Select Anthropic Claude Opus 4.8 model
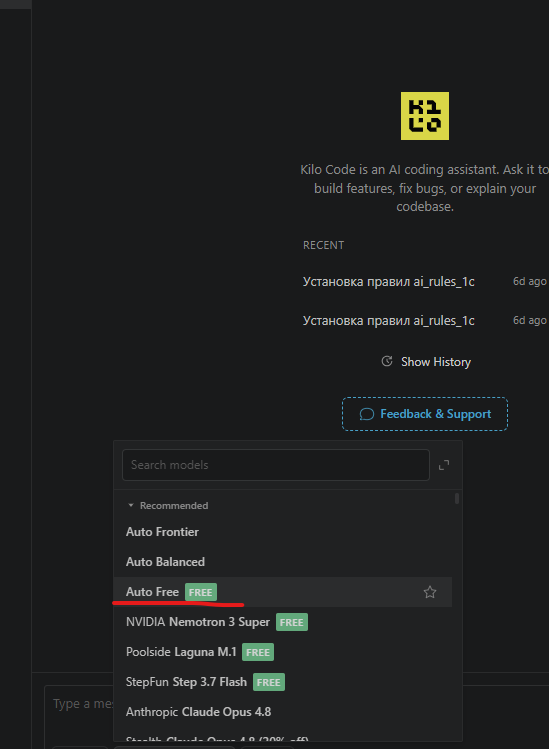 [x=282, y=712]
